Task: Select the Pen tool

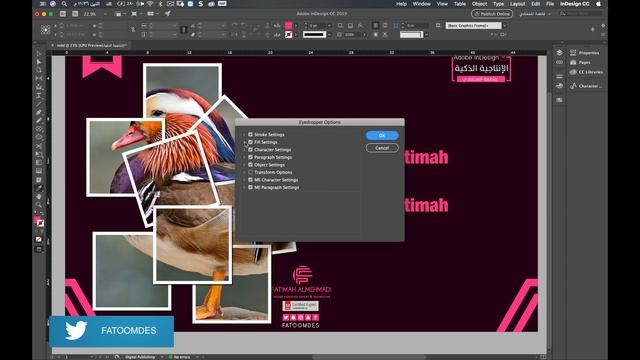Action: coord(39,112)
